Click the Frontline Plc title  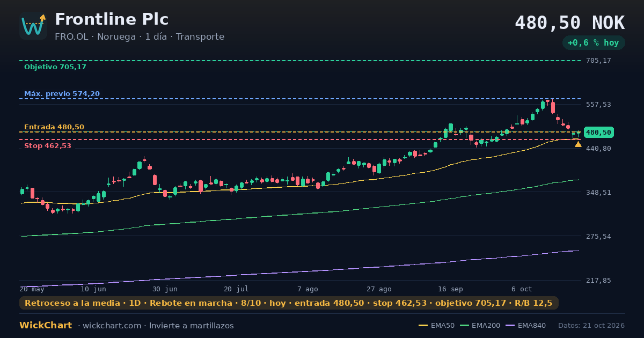(x=112, y=19)
